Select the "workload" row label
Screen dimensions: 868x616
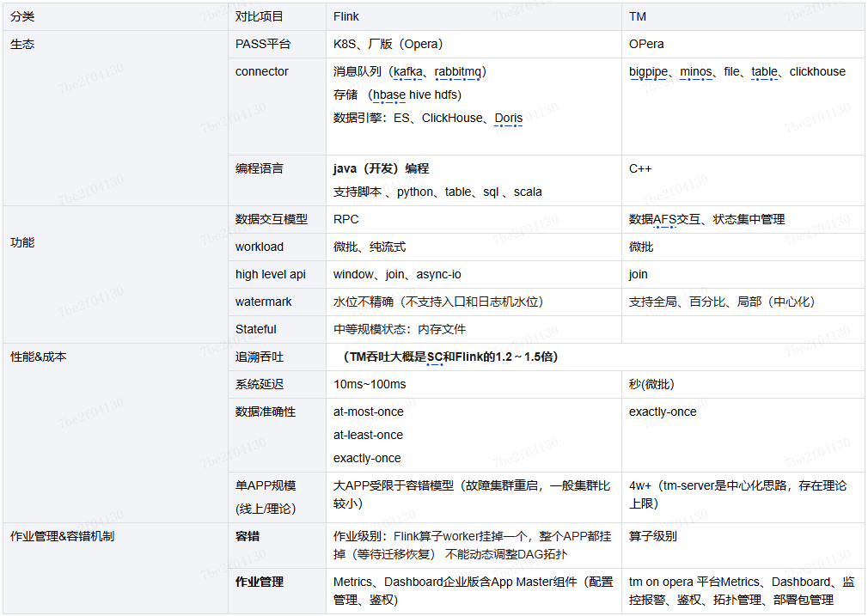click(x=260, y=247)
